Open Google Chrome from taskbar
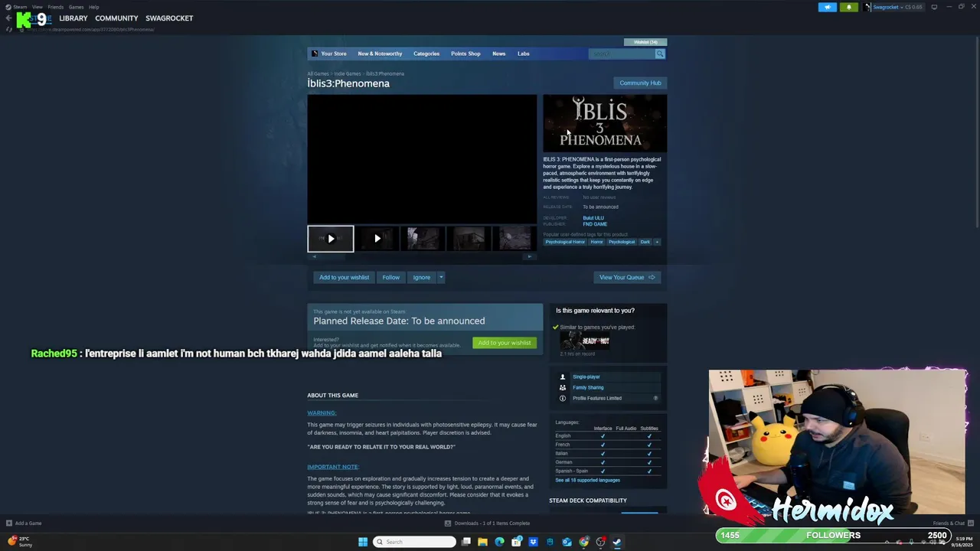Screen dimensions: 980x551 pyautogui.click(x=583, y=542)
